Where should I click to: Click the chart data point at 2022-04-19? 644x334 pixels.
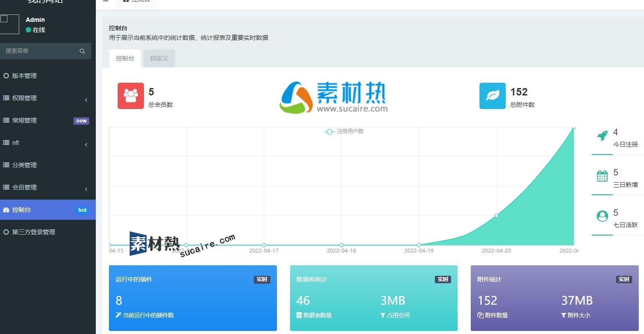pyautogui.click(x=419, y=245)
